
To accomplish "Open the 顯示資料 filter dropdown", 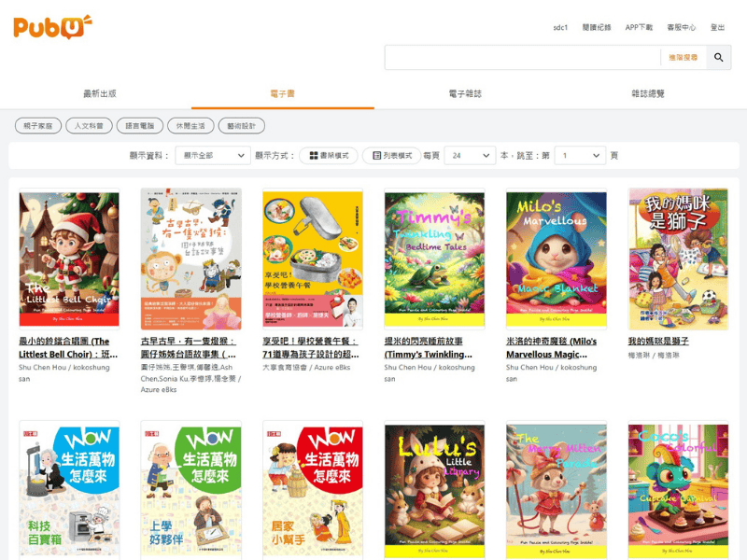I will coord(212,156).
